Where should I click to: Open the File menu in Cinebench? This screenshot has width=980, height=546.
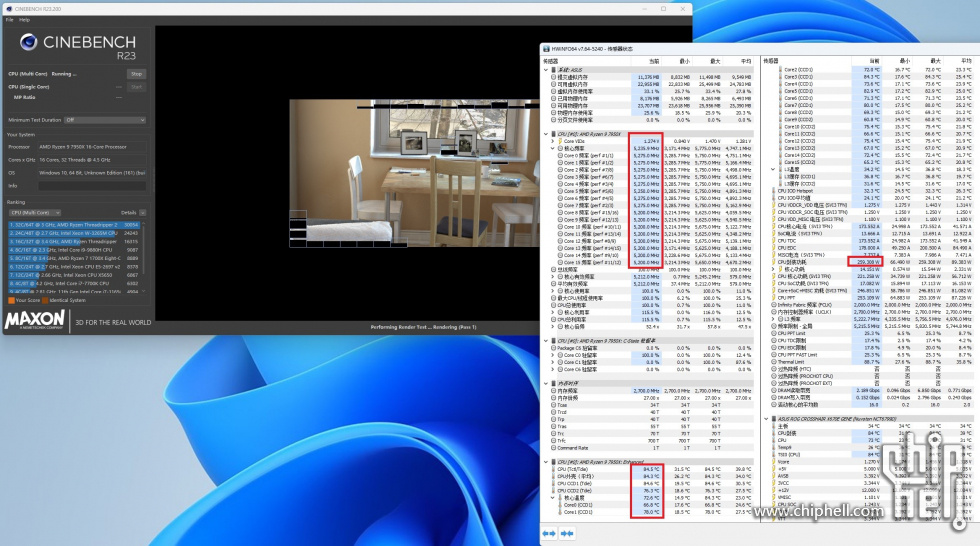click(x=9, y=20)
